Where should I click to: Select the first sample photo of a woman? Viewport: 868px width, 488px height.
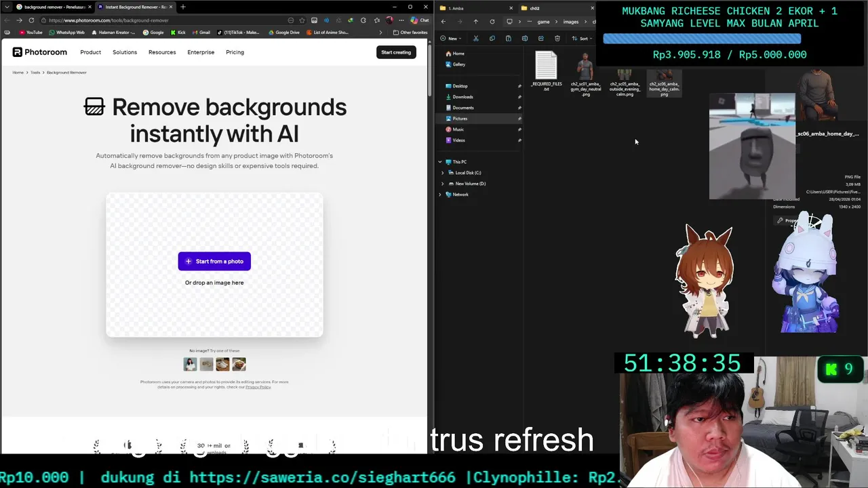190,364
